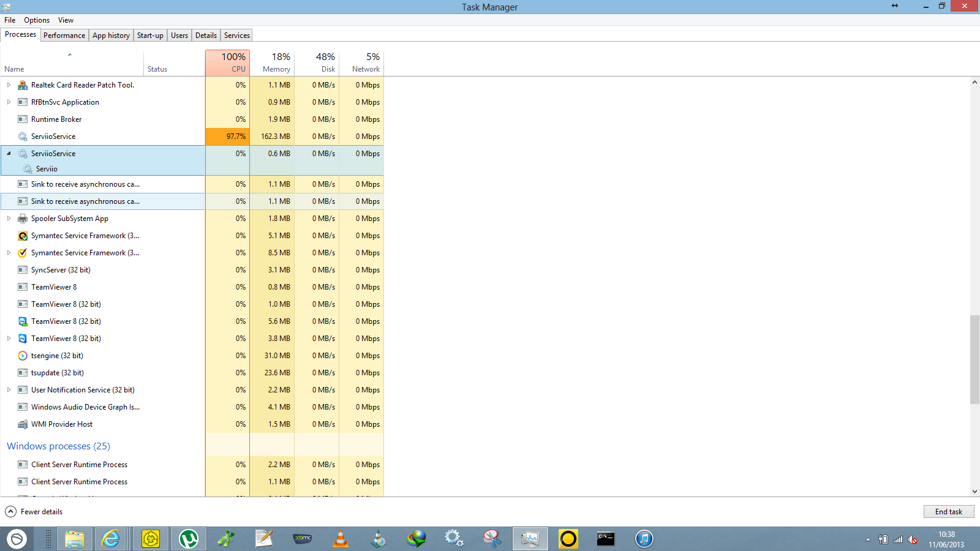Show hidden system tray icons
This screenshot has width=980, height=551.
click(868, 539)
